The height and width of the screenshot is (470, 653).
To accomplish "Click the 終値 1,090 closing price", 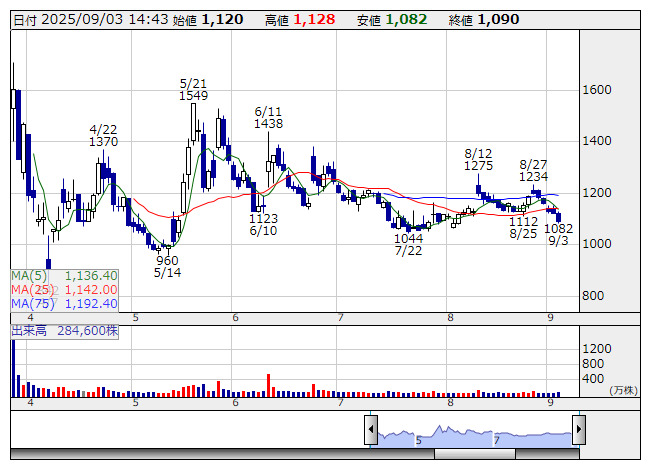I will [x=484, y=20].
